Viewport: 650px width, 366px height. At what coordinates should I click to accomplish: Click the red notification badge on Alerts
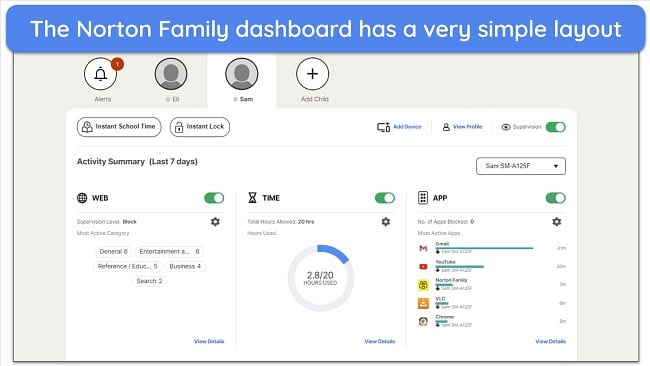pos(117,64)
